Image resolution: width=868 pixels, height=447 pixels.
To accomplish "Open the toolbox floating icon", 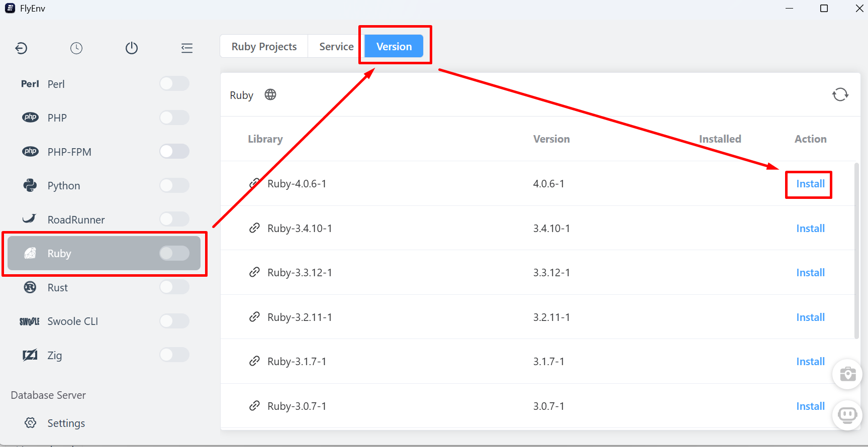I will [848, 374].
